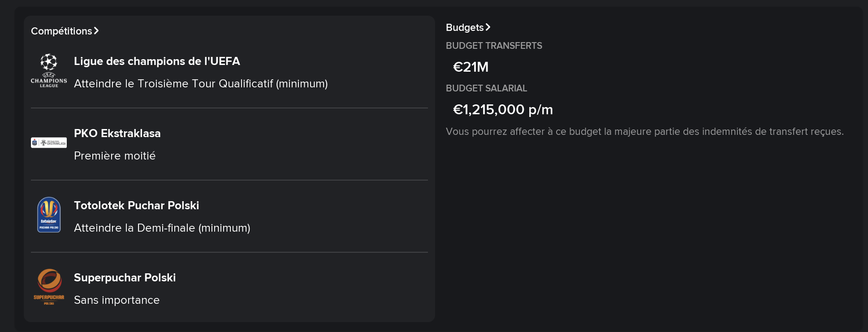Open the Compétitions section header

[65, 31]
